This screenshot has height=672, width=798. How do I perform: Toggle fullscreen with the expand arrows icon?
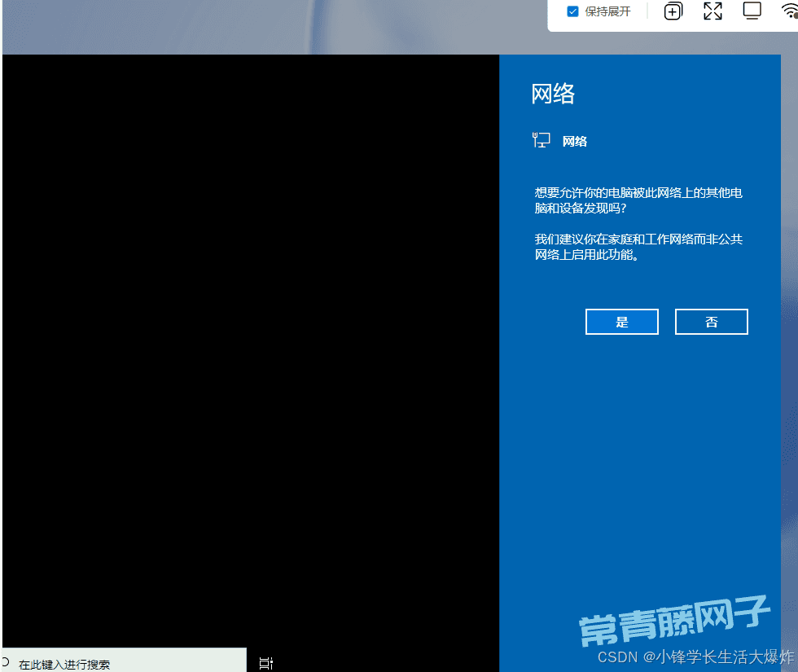[x=712, y=11]
